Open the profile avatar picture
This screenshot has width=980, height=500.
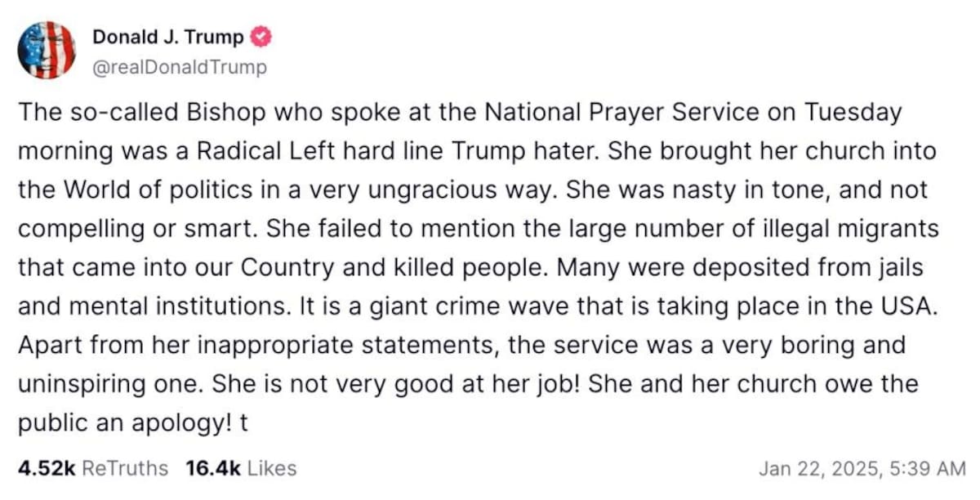click(46, 49)
